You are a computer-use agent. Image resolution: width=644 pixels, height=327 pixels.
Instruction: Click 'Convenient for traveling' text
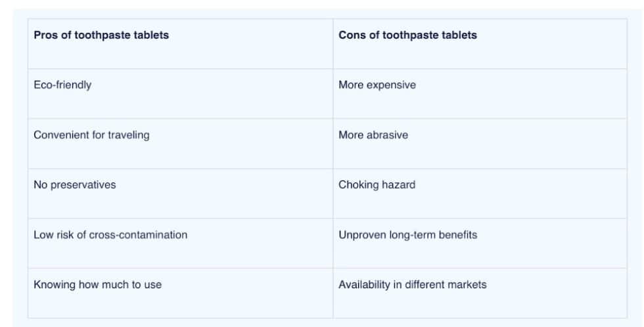(91, 135)
